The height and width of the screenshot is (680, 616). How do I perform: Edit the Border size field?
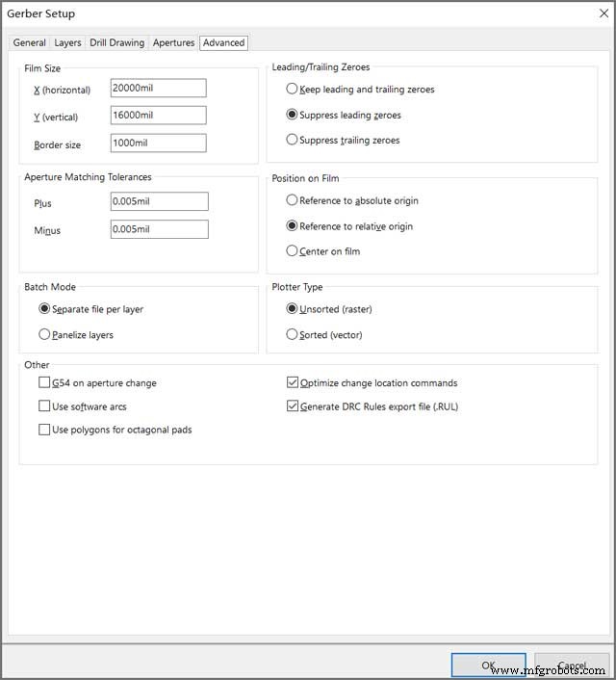pos(158,144)
